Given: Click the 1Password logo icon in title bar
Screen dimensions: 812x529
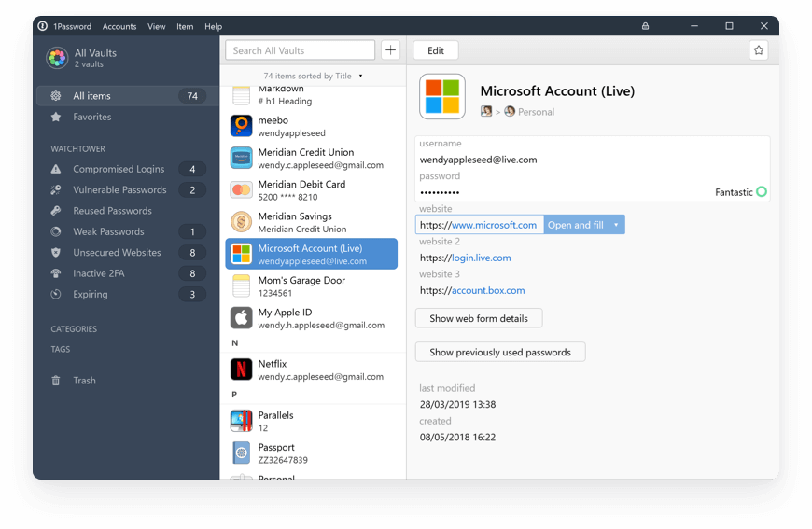Looking at the screenshot, I should 42,26.
